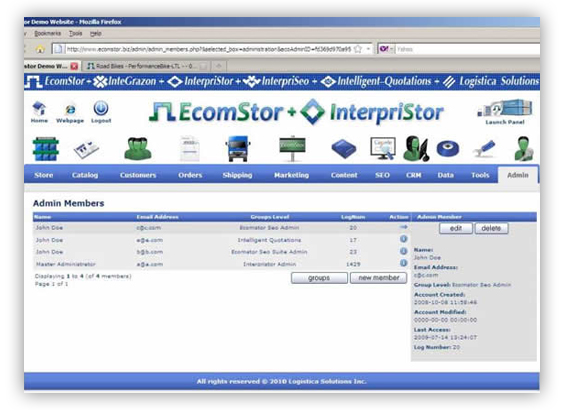Switch to the Data tab
Viewport: 564px width, 410px height.
(445, 175)
